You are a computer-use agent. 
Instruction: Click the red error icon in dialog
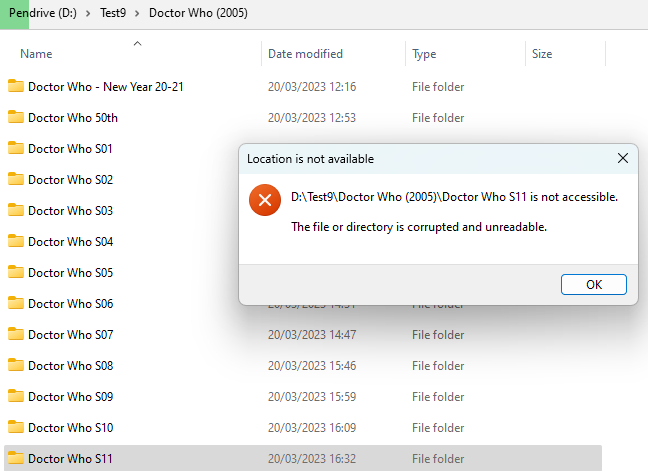click(265, 200)
